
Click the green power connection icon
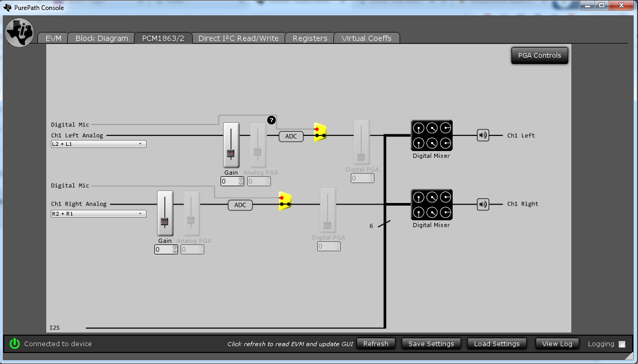tap(15, 344)
